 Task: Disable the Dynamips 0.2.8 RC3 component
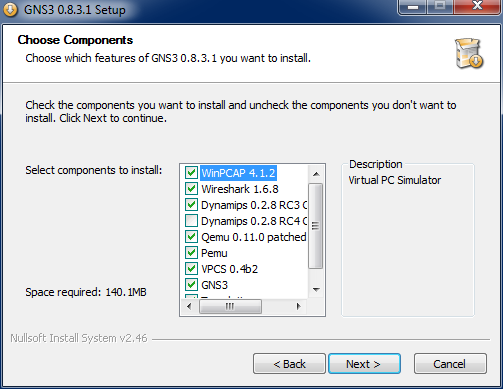pyautogui.click(x=191, y=205)
